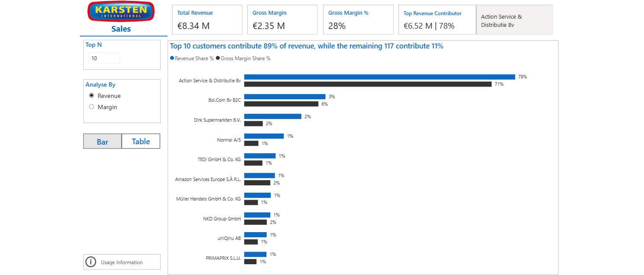Click the Karsten International logo
644x275 pixels.
(x=121, y=11)
